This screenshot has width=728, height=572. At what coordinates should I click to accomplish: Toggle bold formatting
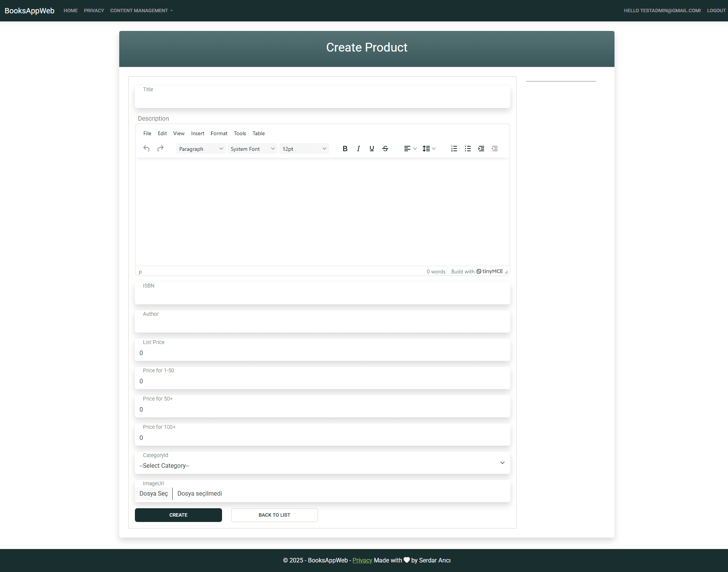coord(345,149)
